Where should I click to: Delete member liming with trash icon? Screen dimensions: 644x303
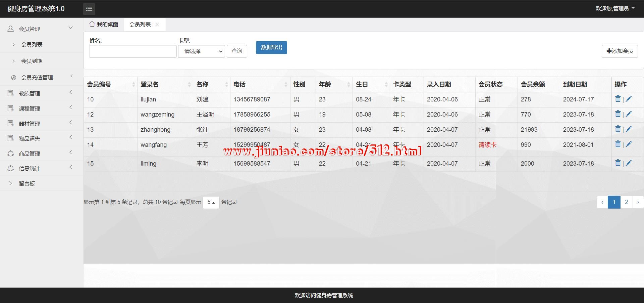click(x=618, y=163)
